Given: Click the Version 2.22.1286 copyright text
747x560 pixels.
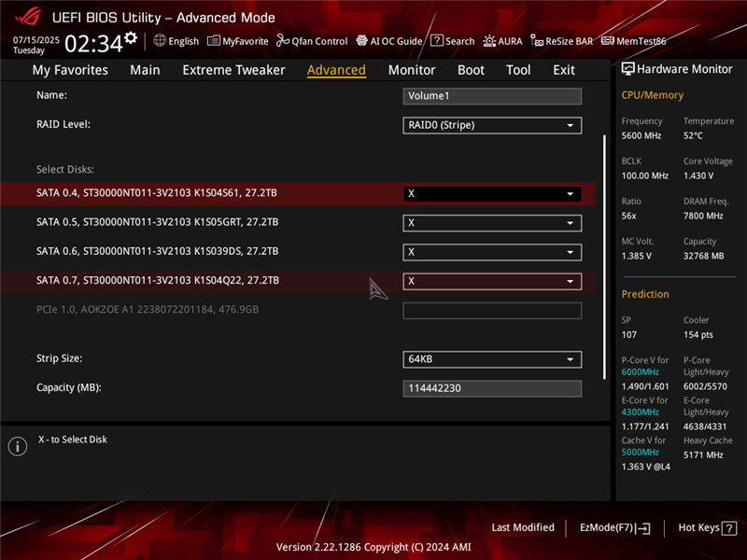Looking at the screenshot, I should click(373, 547).
